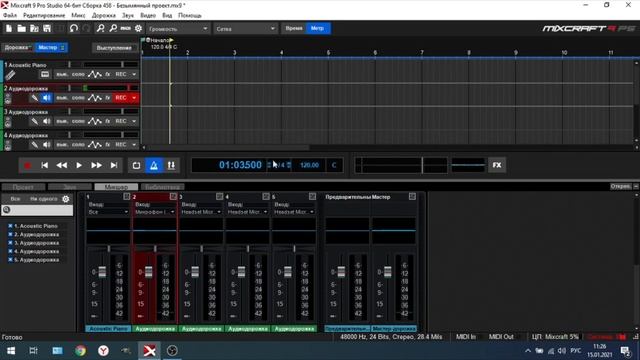Screen dimensions: 640x360
Task: Open fx for track 2 Аудиодорожка
Action: point(108,98)
